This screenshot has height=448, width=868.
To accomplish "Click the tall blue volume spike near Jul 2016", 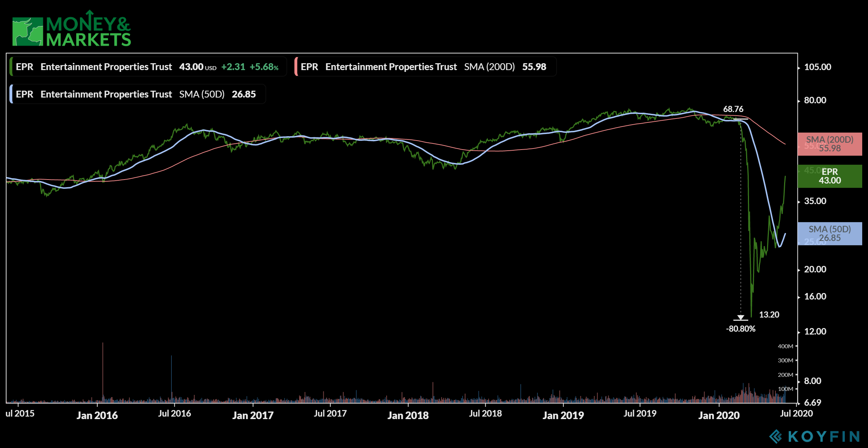I will coord(171,379).
